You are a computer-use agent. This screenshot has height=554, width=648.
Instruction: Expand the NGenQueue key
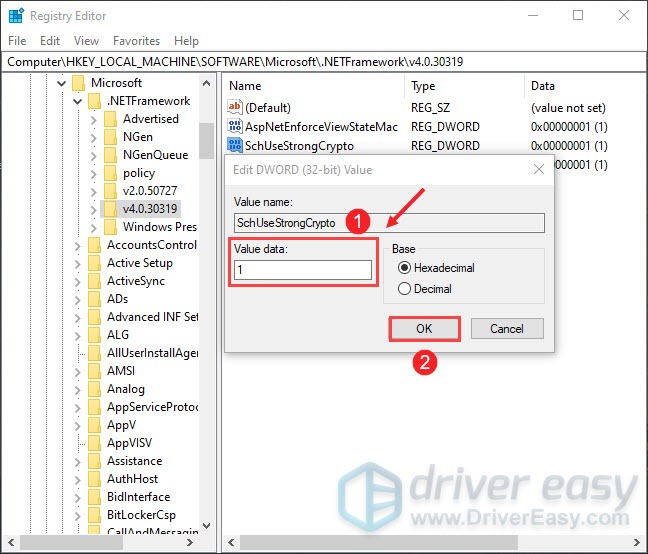point(93,156)
